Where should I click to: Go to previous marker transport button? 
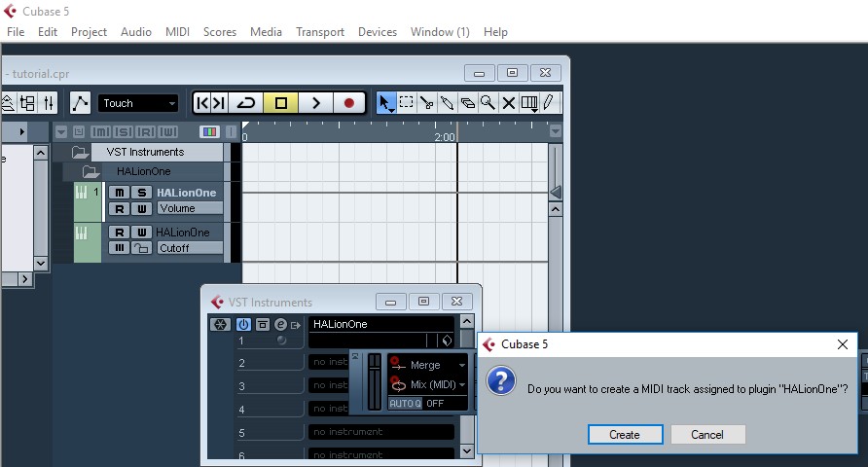(x=202, y=103)
